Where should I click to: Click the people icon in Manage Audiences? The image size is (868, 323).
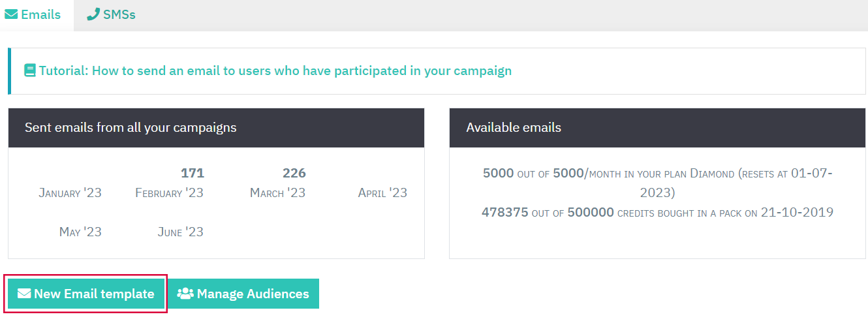185,294
